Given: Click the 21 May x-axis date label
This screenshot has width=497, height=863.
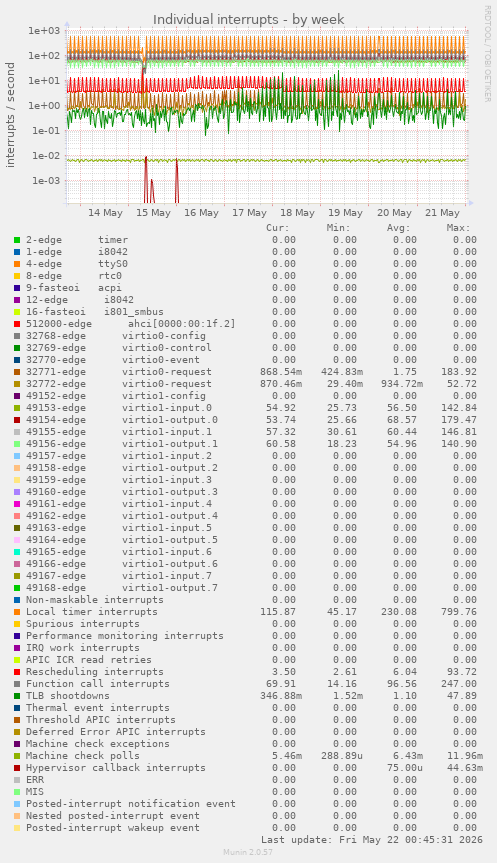Looking at the screenshot, I should pos(443,213).
